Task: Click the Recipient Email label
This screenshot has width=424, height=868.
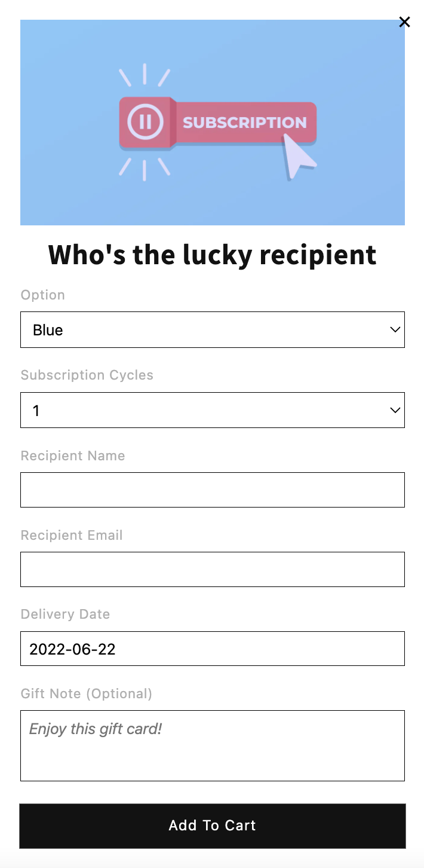Action: click(72, 535)
